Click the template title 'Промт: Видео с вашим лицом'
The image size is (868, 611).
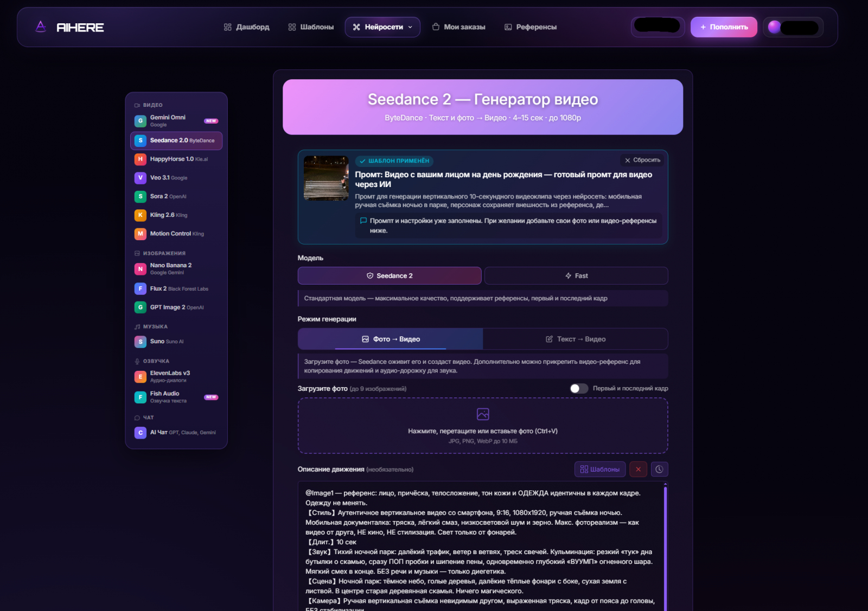click(x=503, y=179)
